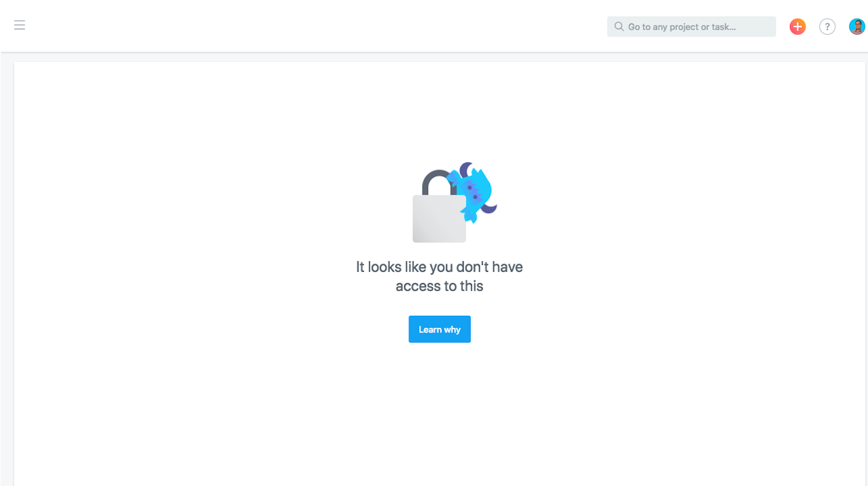The width and height of the screenshot is (868, 486).
Task: Expand the collapsed sidebar via three-line icon
Action: (x=19, y=25)
